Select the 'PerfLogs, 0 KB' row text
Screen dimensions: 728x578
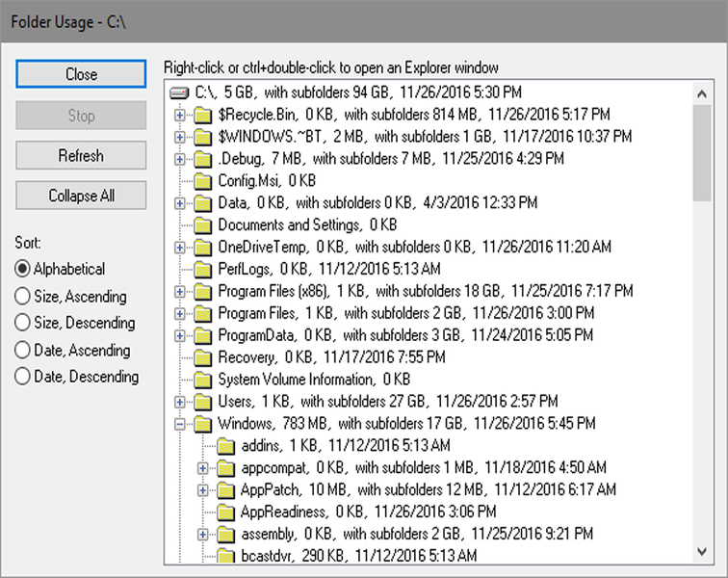(329, 269)
